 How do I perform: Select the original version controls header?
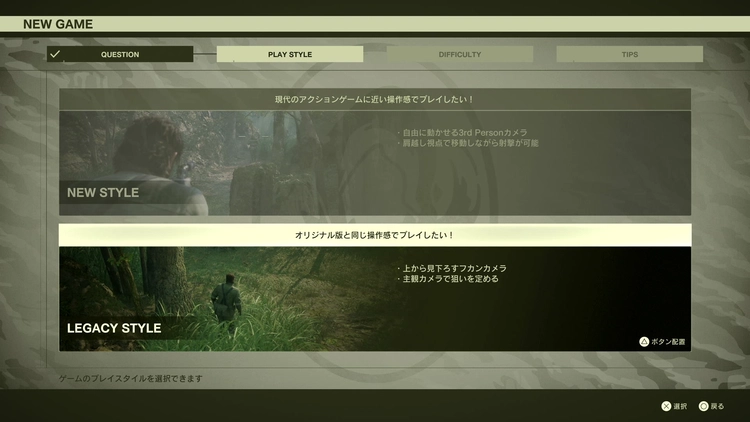click(x=375, y=235)
